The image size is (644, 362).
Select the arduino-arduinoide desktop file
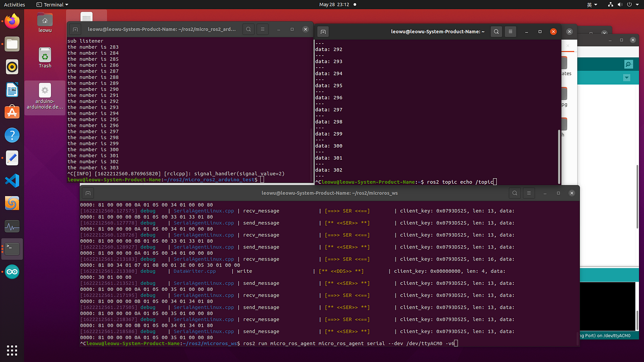[45, 98]
